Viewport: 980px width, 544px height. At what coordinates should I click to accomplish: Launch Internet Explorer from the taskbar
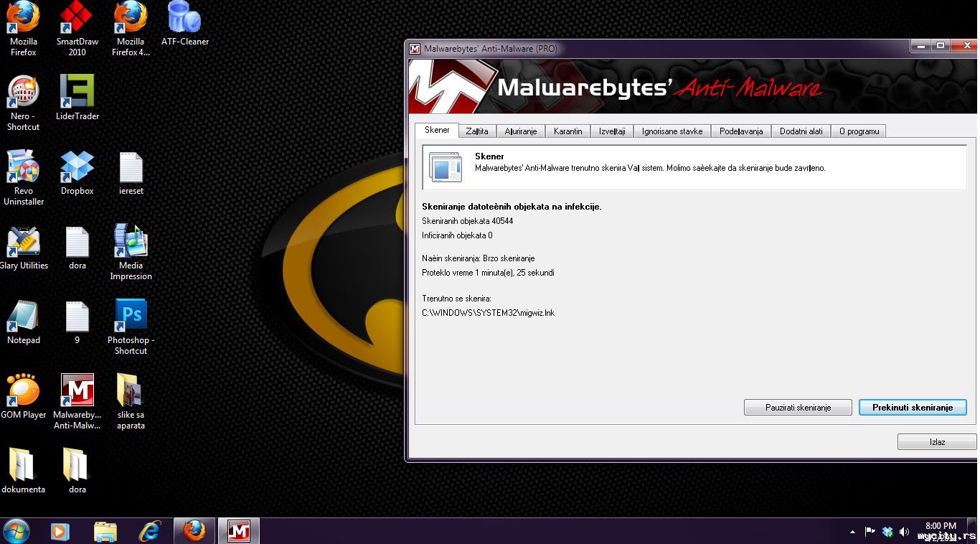[x=150, y=531]
